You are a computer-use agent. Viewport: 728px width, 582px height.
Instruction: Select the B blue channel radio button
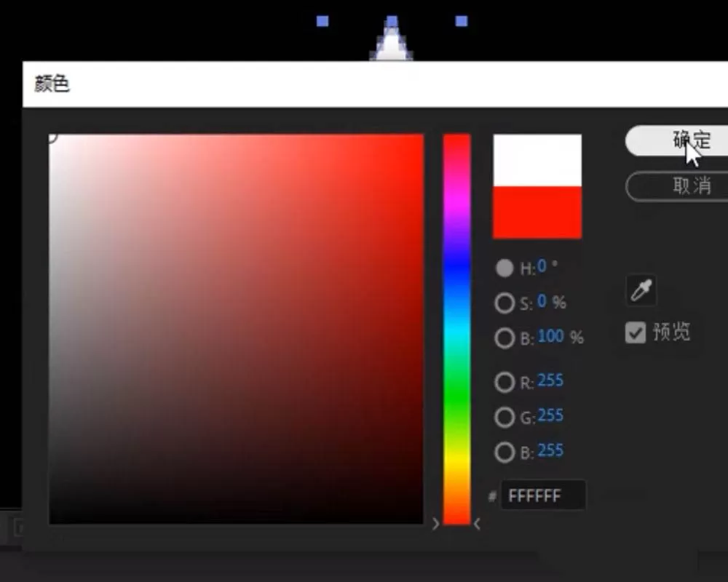coord(505,452)
